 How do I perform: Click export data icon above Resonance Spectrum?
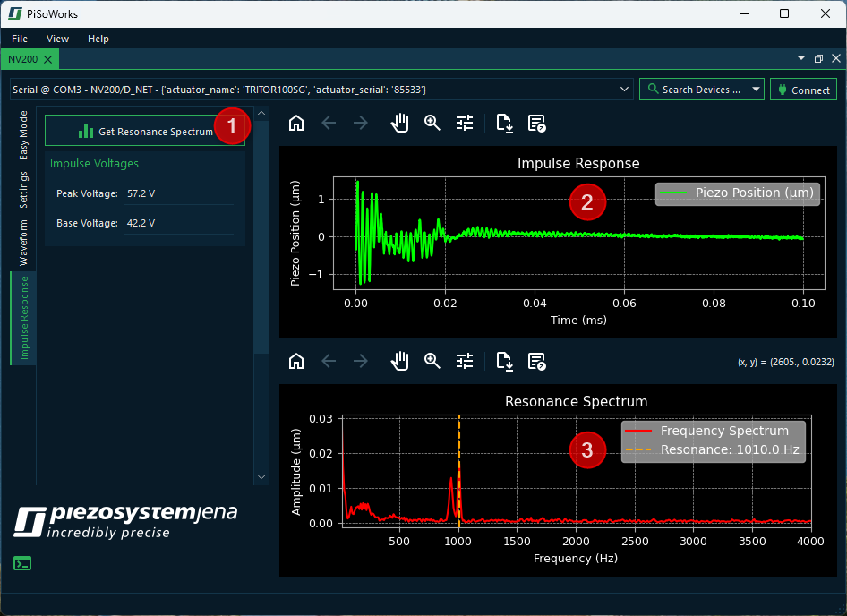537,361
